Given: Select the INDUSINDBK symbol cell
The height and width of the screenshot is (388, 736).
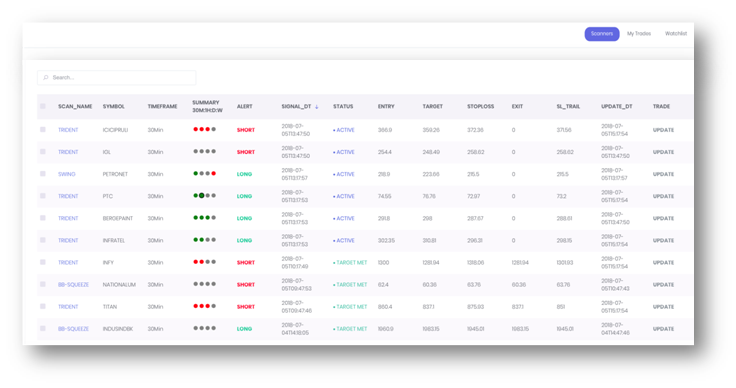Looking at the screenshot, I should pyautogui.click(x=118, y=329).
